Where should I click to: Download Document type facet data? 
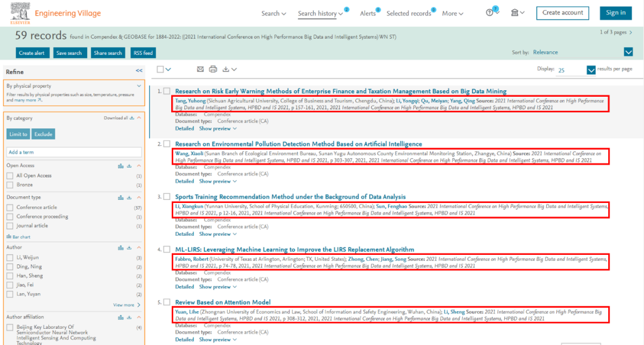[129, 198]
